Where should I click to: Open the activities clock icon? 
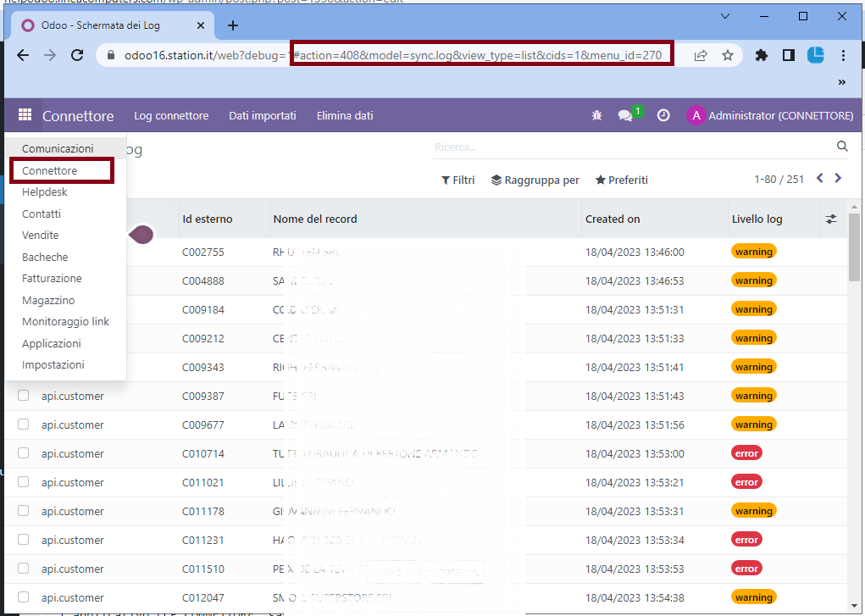tap(663, 115)
